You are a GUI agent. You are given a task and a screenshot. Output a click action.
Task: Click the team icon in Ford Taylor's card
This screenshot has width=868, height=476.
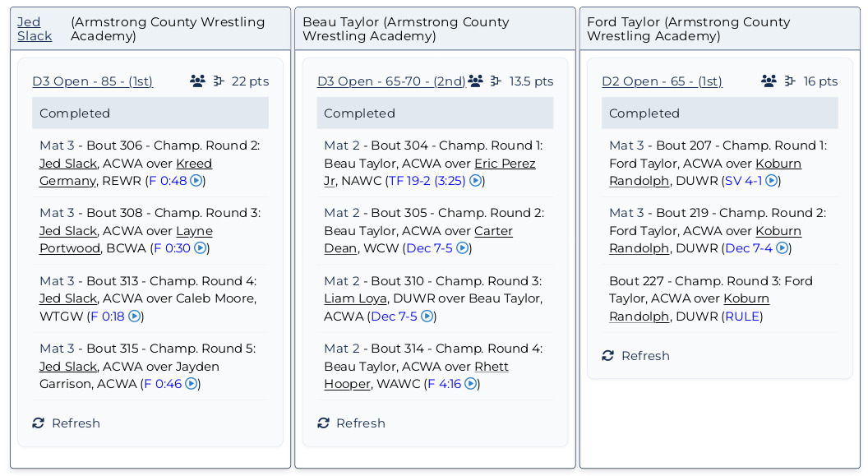pyautogui.click(x=769, y=81)
